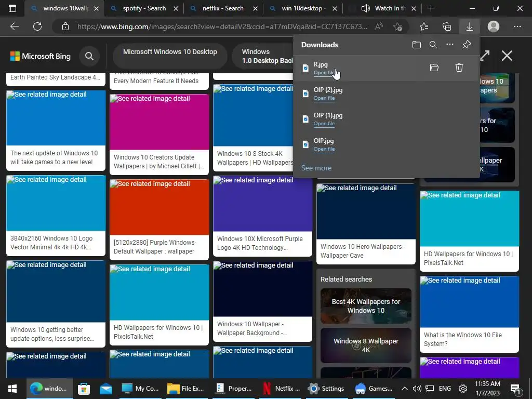
Task: Open the tab actions menu icon
Action: point(12,8)
